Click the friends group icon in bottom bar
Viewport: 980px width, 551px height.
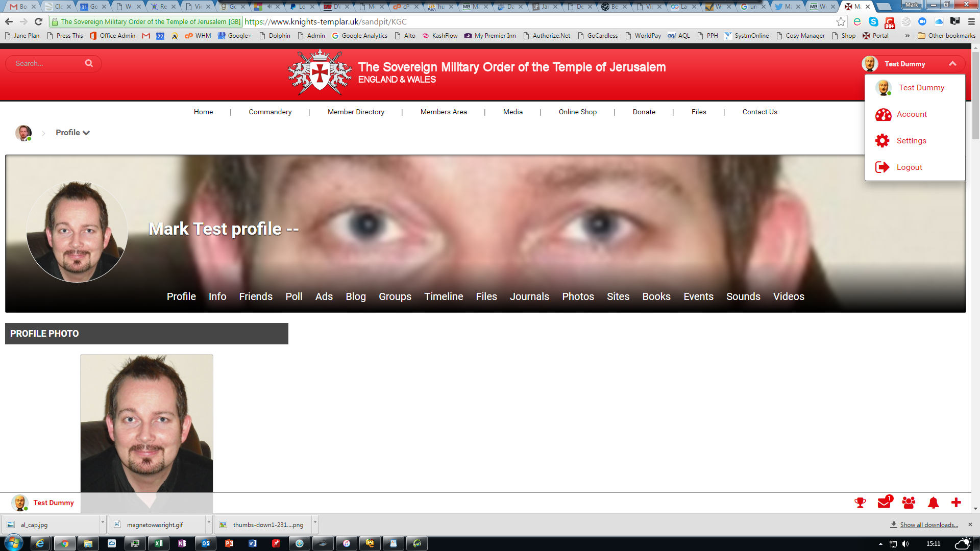coord(909,503)
